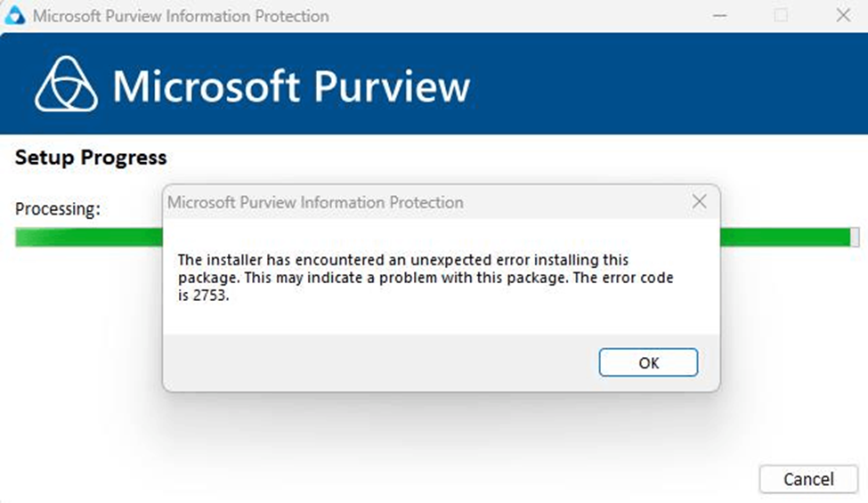Viewport: 868px width, 503px height.
Task: Click the Processing: label
Action: [58, 209]
